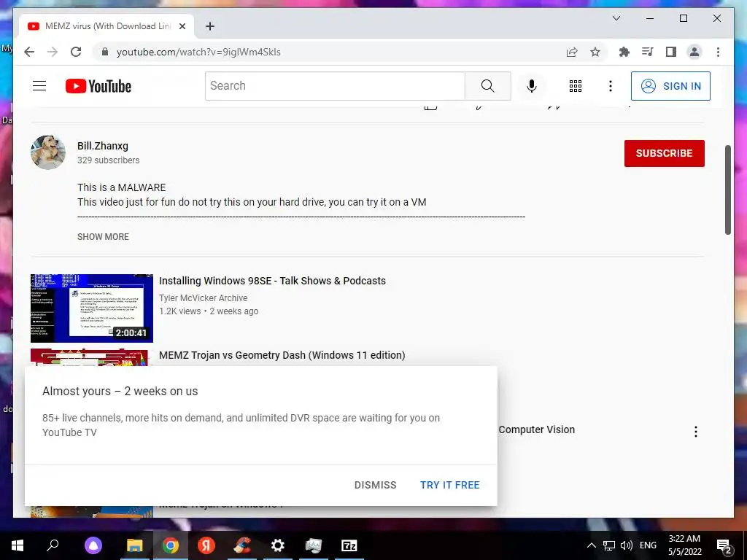Click the page vertical scrollbar
Screen dimensions: 747x560
(x=727, y=190)
